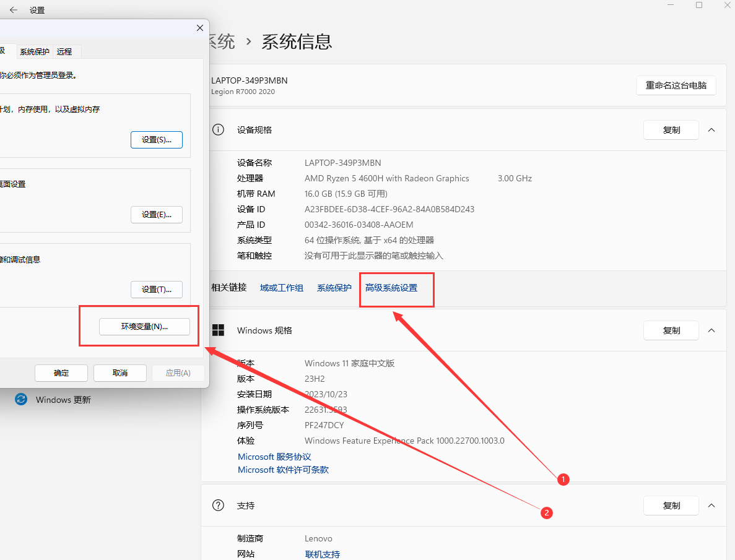This screenshot has height=560, width=735.
Task: Click the 64 位操作系统 system type value
Action: point(370,240)
